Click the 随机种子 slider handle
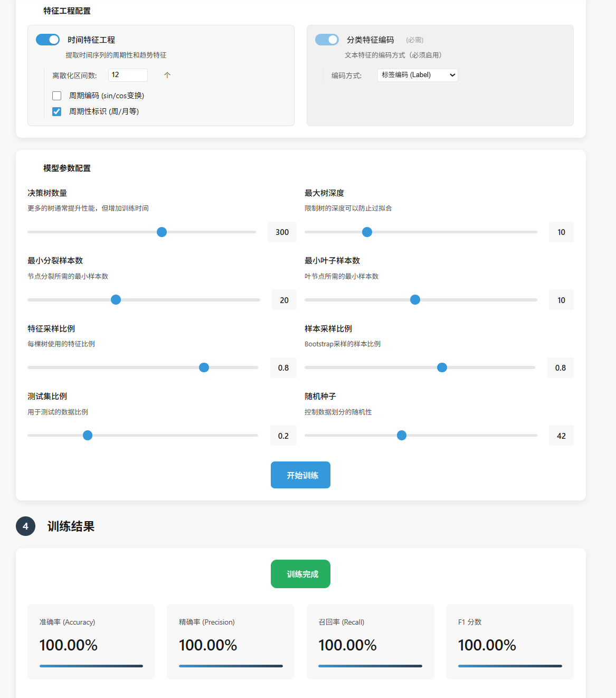This screenshot has width=616, height=698. [x=402, y=436]
